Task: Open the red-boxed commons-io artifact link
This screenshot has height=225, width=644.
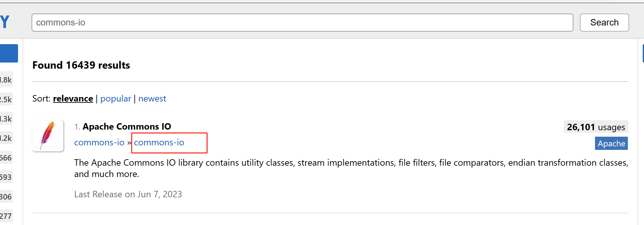Action: (159, 142)
